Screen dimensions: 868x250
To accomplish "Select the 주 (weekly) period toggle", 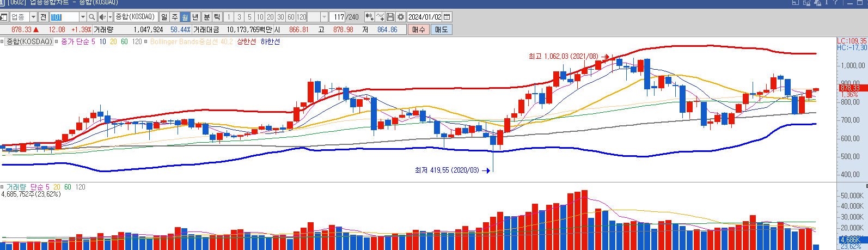I will tap(175, 17).
